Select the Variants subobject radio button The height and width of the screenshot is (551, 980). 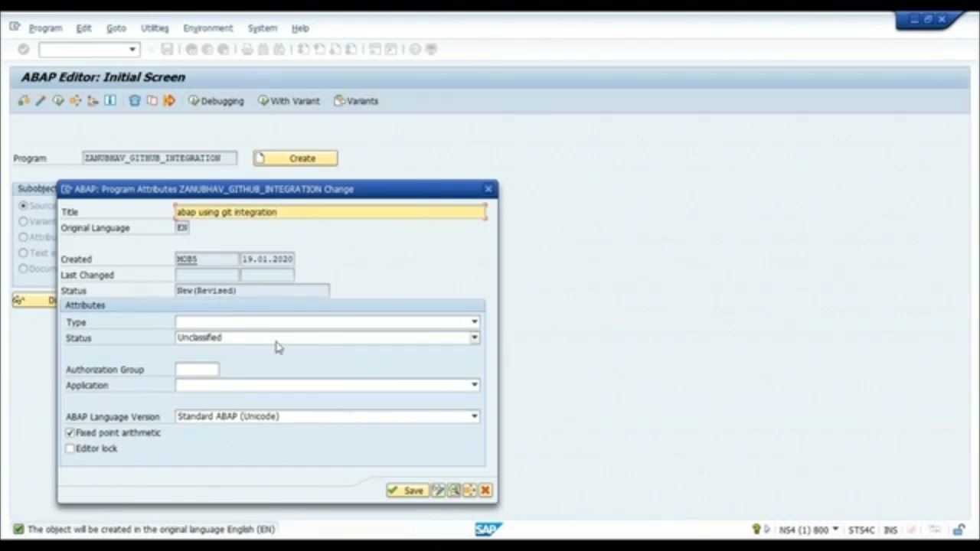click(23, 221)
